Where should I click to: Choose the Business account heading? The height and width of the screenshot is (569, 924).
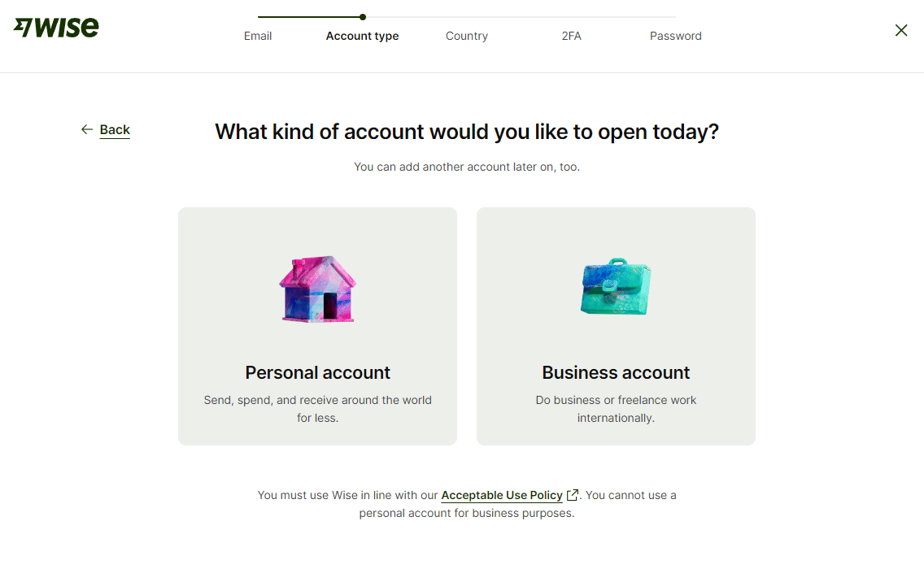(x=616, y=372)
